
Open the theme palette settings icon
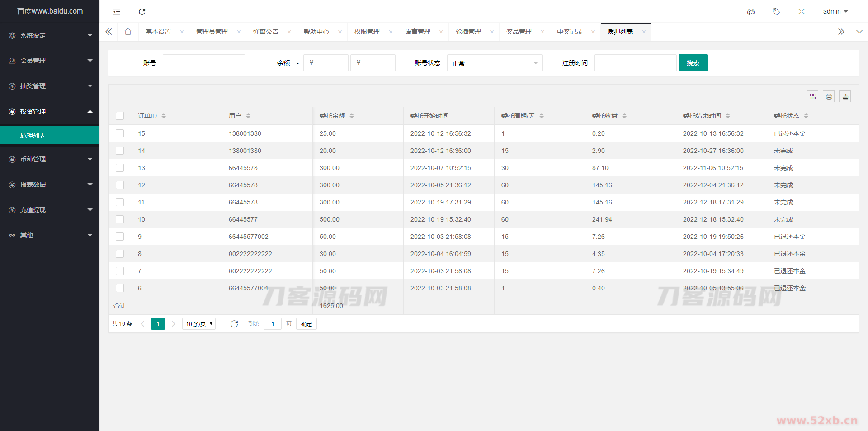pyautogui.click(x=751, y=11)
